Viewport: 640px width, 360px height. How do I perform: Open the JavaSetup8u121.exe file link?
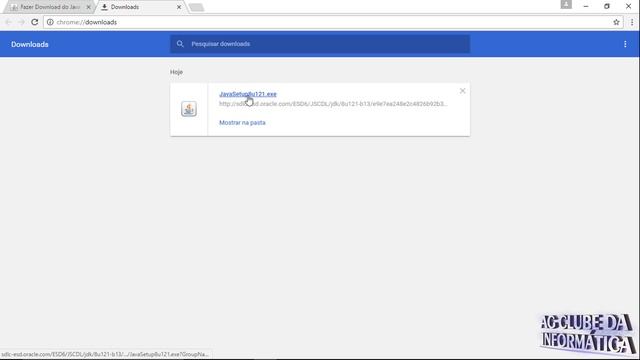click(x=248, y=94)
